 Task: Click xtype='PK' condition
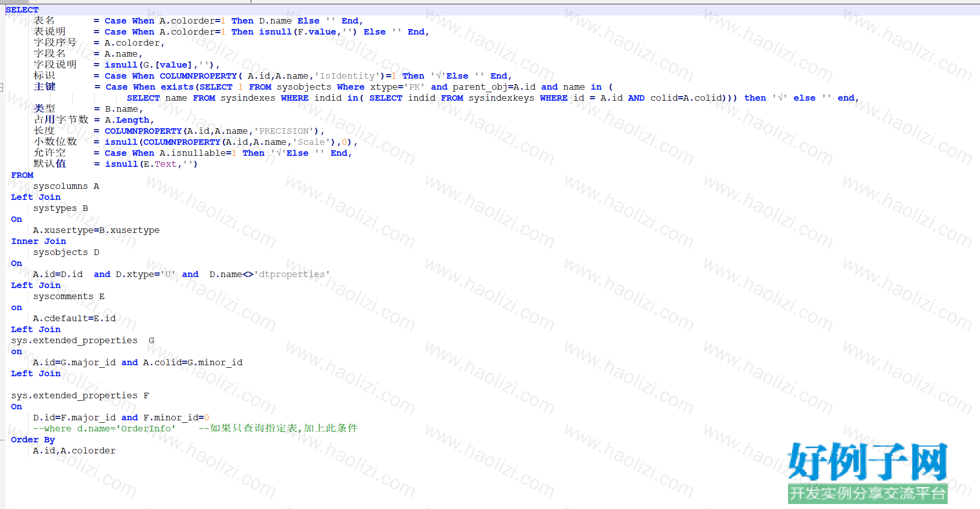pos(397,87)
